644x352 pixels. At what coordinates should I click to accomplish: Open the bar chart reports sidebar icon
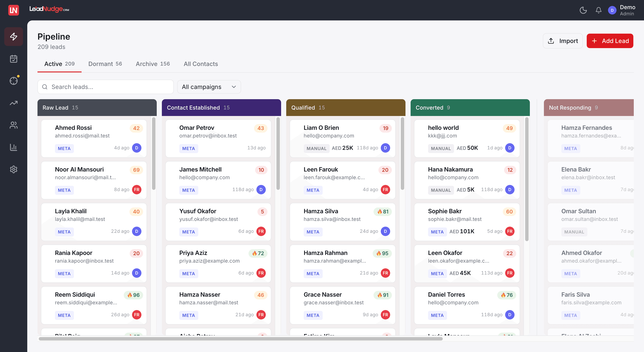pyautogui.click(x=13, y=147)
